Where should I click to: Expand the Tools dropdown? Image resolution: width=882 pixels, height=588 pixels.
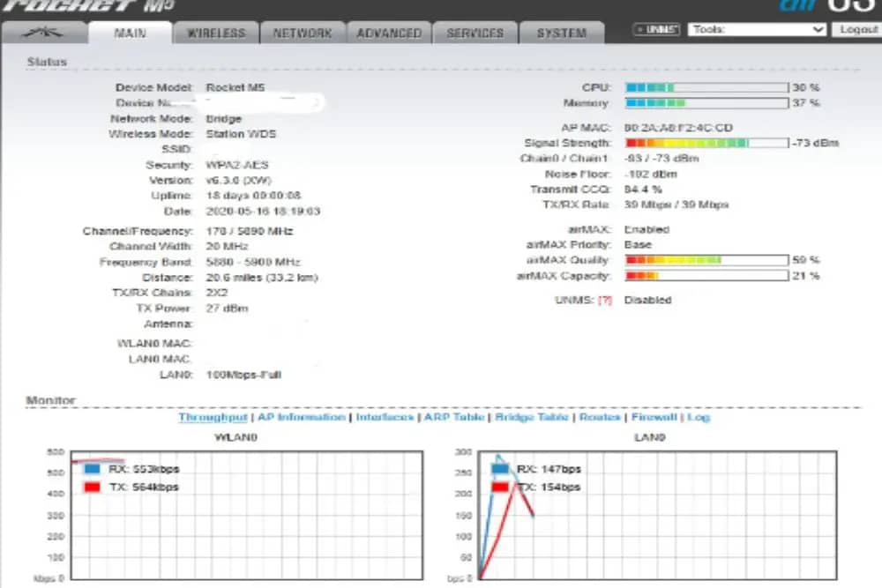pyautogui.click(x=757, y=29)
